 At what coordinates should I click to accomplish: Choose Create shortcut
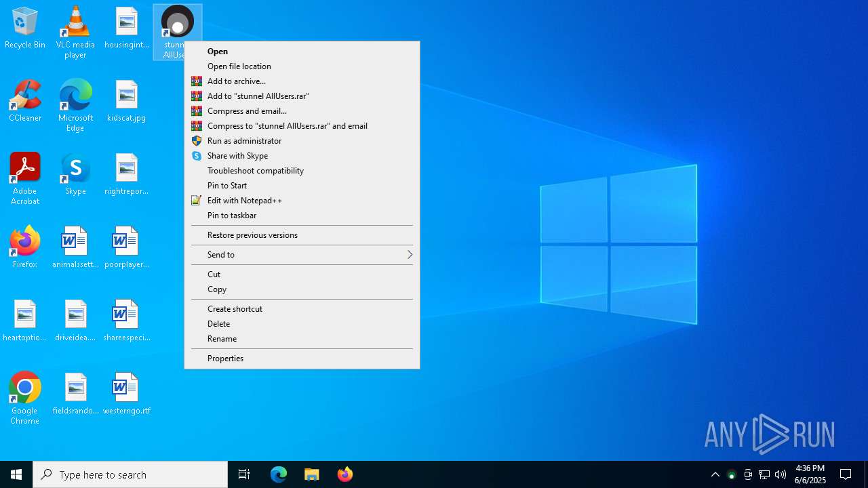click(x=302, y=309)
